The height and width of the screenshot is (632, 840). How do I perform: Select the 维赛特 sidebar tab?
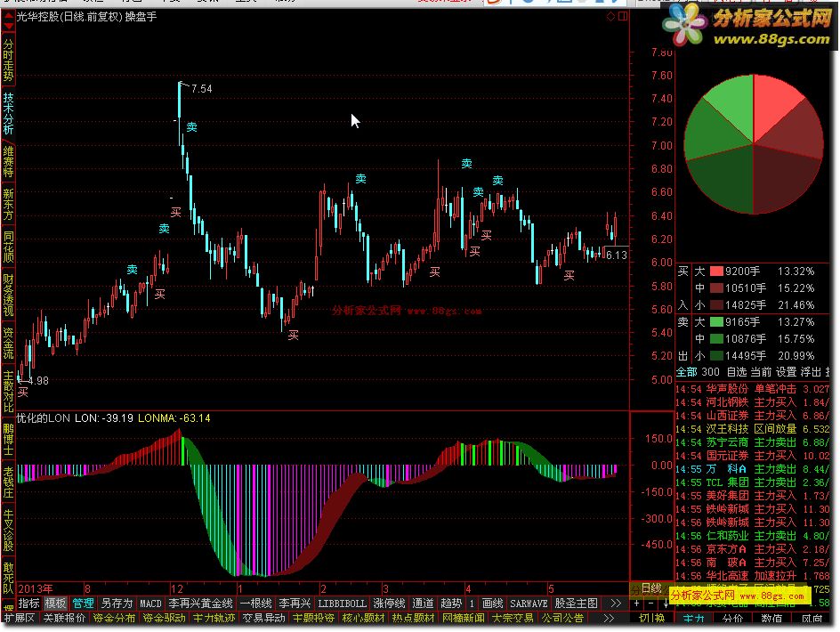tap(8, 161)
